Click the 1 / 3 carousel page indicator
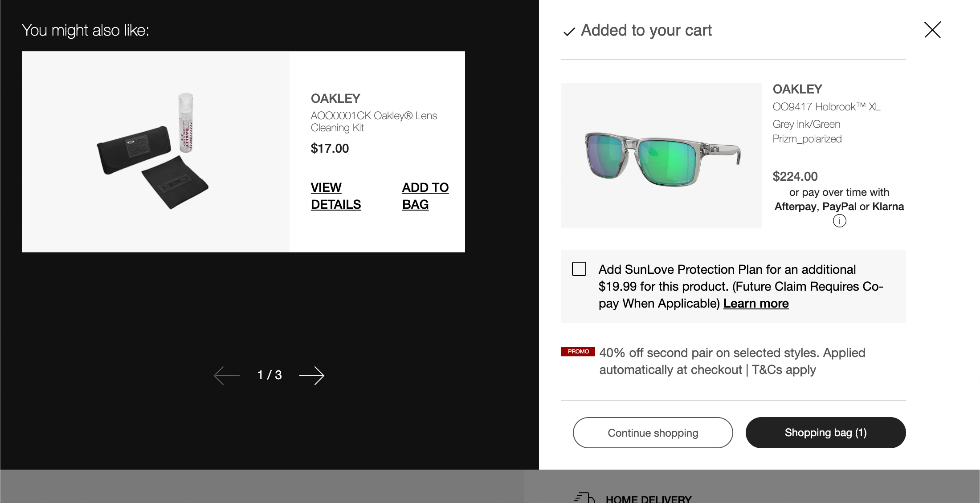 coord(269,375)
